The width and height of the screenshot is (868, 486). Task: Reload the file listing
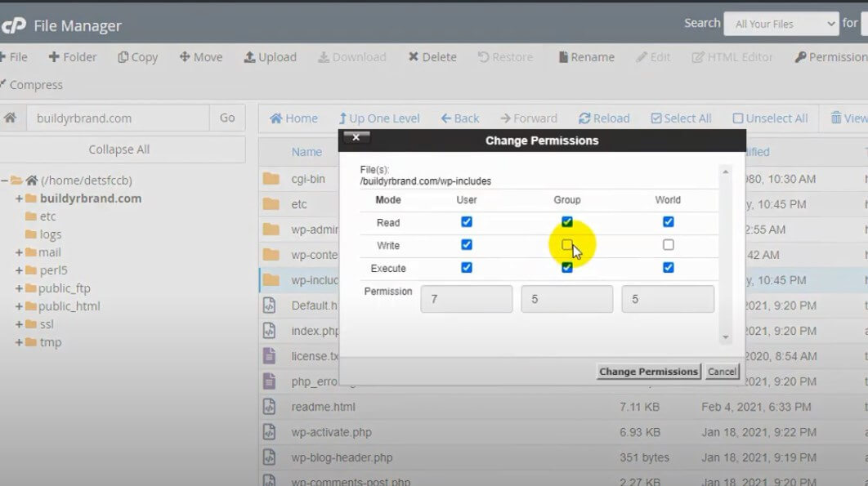coord(604,118)
